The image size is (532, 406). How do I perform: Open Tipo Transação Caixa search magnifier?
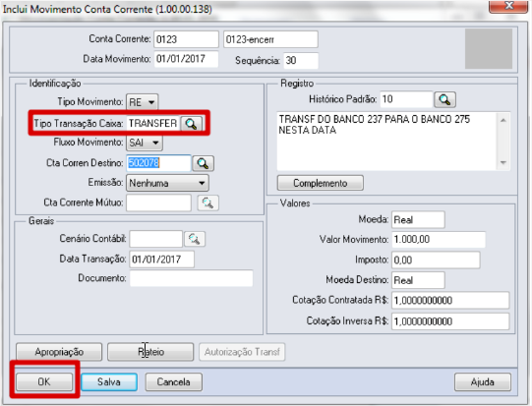[x=192, y=124]
